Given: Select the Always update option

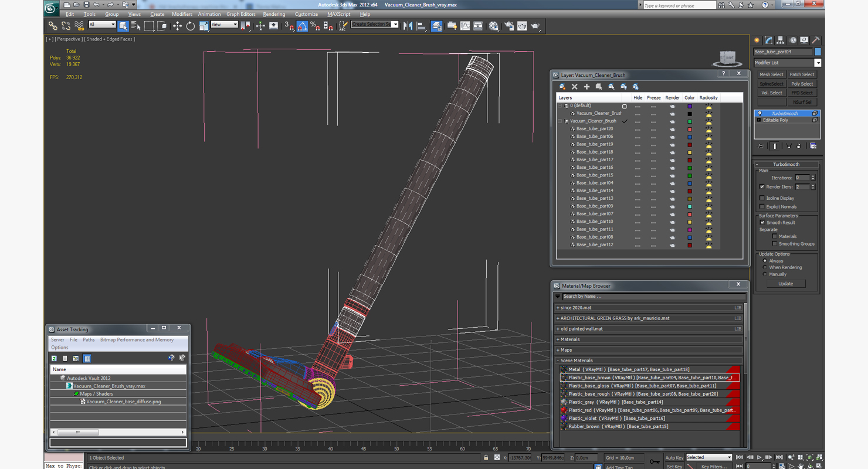Looking at the screenshot, I should point(765,261).
